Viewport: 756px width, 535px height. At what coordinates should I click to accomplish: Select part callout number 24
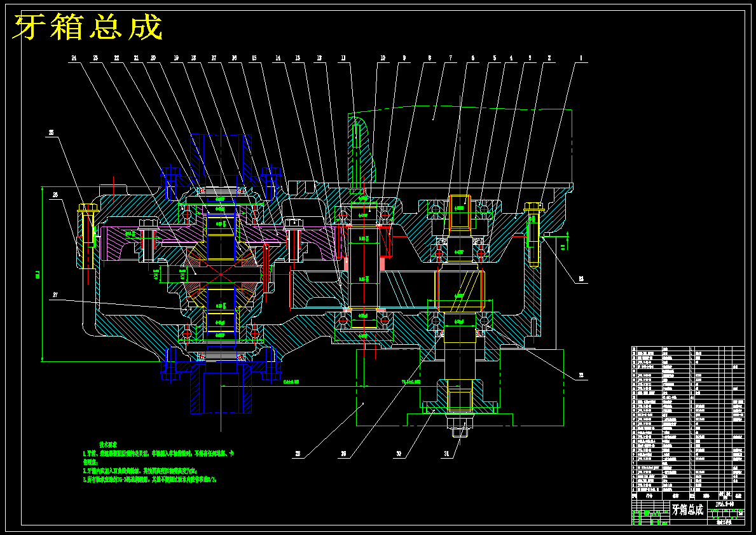click(74, 58)
